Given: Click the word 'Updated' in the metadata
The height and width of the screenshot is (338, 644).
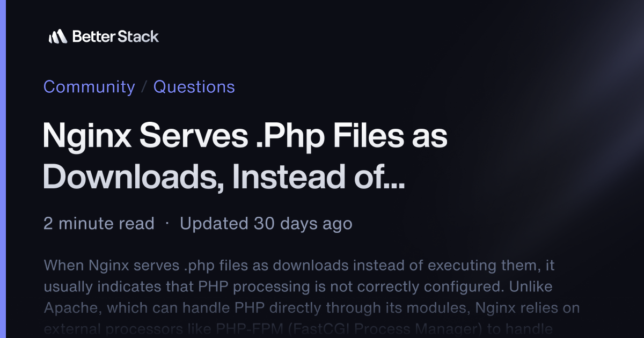Looking at the screenshot, I should (x=214, y=224).
